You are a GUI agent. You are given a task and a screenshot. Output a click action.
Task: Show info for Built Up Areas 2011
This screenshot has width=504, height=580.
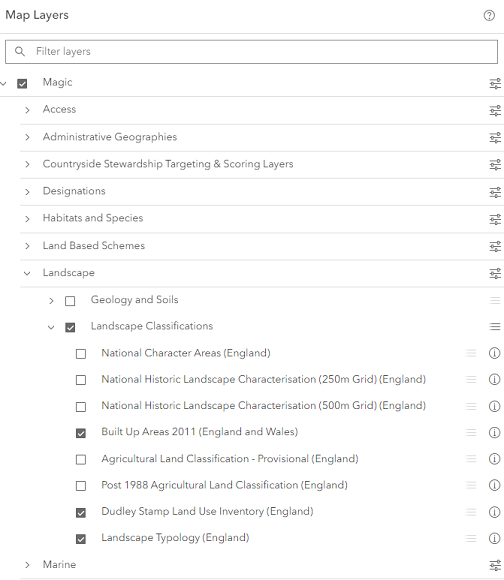pyautogui.click(x=494, y=432)
